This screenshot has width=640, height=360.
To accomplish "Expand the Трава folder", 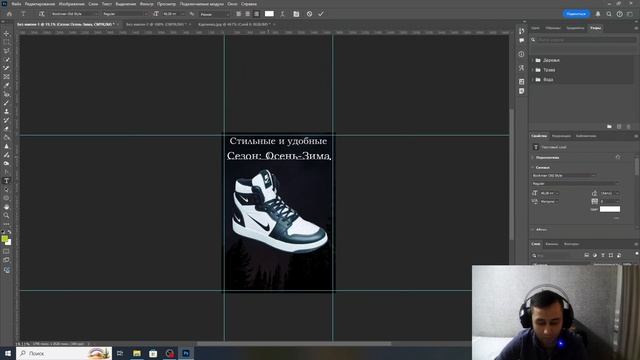I will click(x=533, y=70).
